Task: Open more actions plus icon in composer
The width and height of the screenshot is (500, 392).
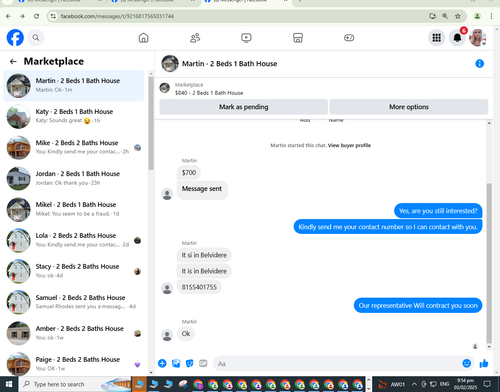Action: click(x=162, y=363)
